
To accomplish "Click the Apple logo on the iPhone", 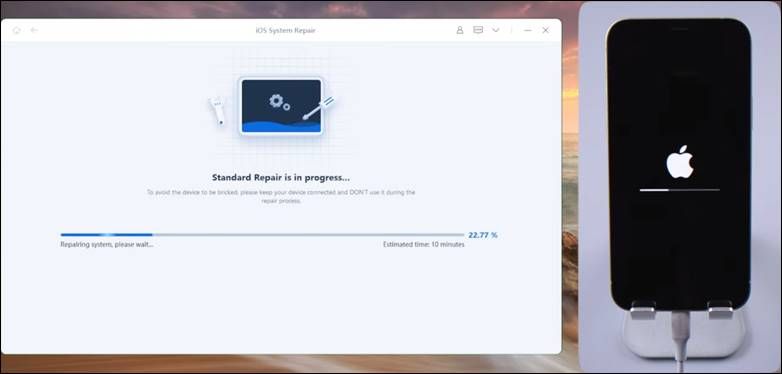I will [x=680, y=162].
